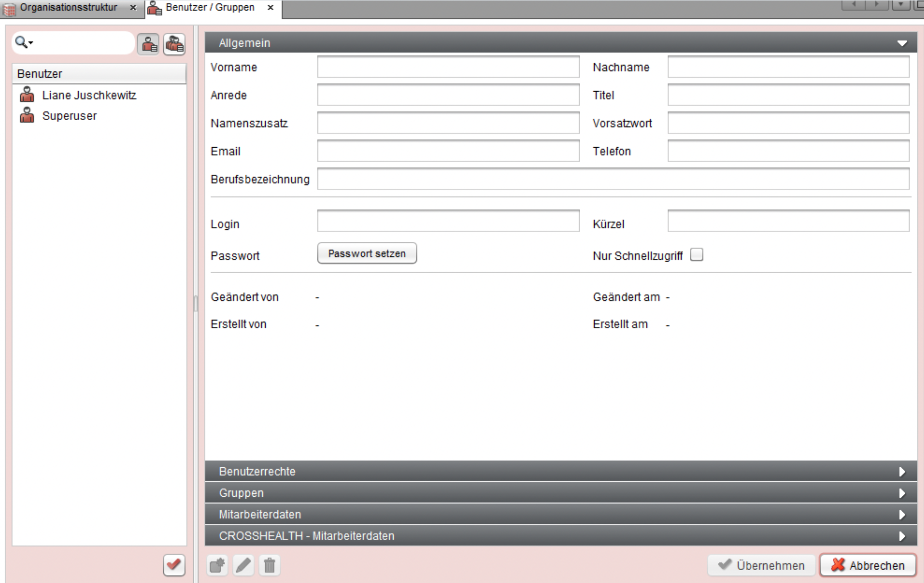Image resolution: width=924 pixels, height=583 pixels.
Task: Close the Benutzer / Gruppen tab
Action: [270, 7]
